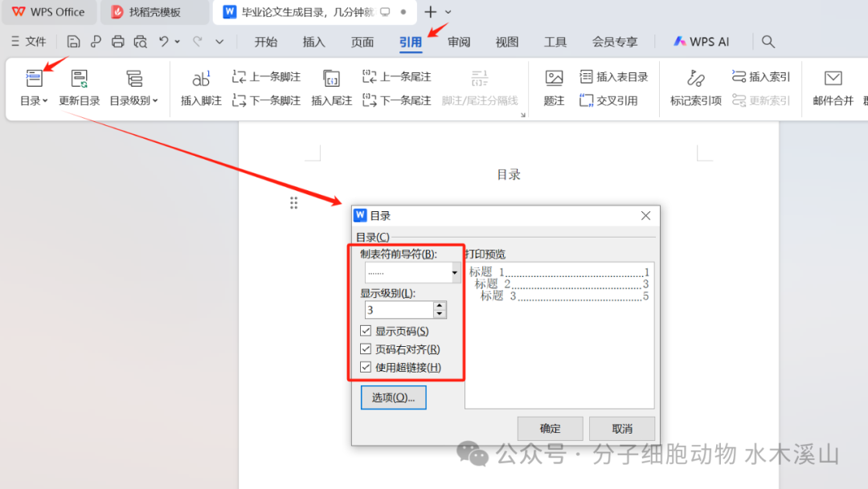
Task: Open the WPS AI panel
Action: click(x=702, y=42)
